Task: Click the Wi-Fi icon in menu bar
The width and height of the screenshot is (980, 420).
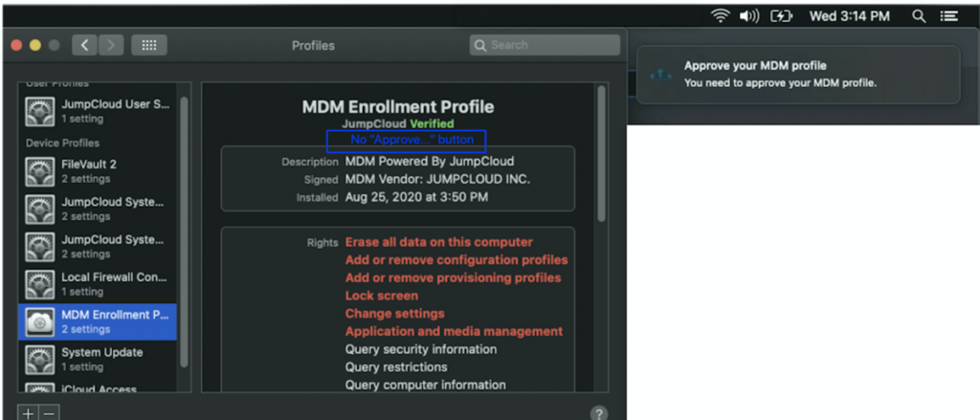Action: (x=719, y=16)
